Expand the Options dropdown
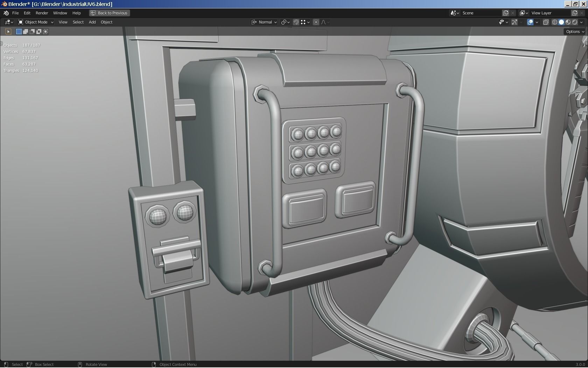 coord(575,32)
